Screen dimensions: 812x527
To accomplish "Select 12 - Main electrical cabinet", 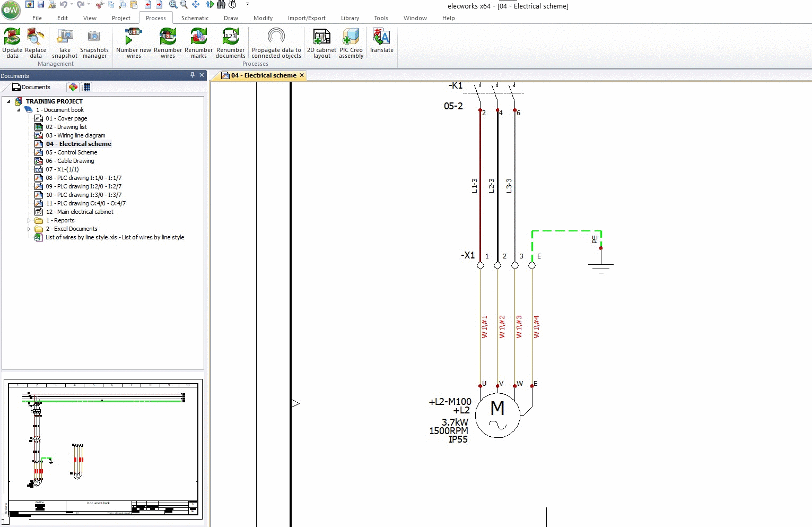I will coord(80,212).
